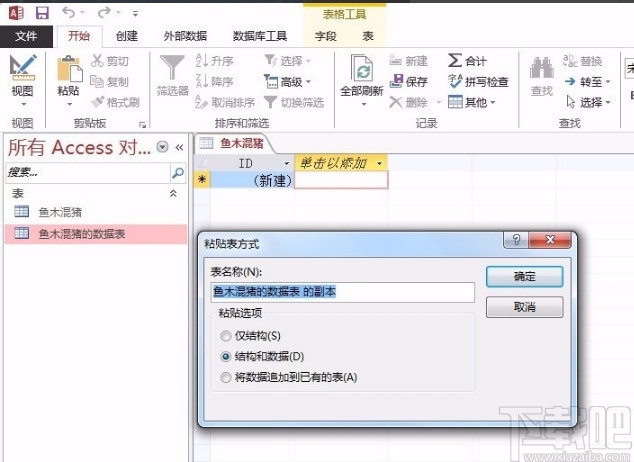This screenshot has width=634, height=462.
Task: Click the 表名称 name input field
Action: [342, 292]
